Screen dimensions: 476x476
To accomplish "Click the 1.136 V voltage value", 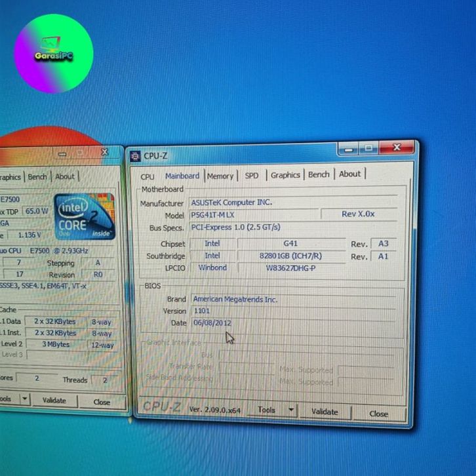I will (30, 235).
